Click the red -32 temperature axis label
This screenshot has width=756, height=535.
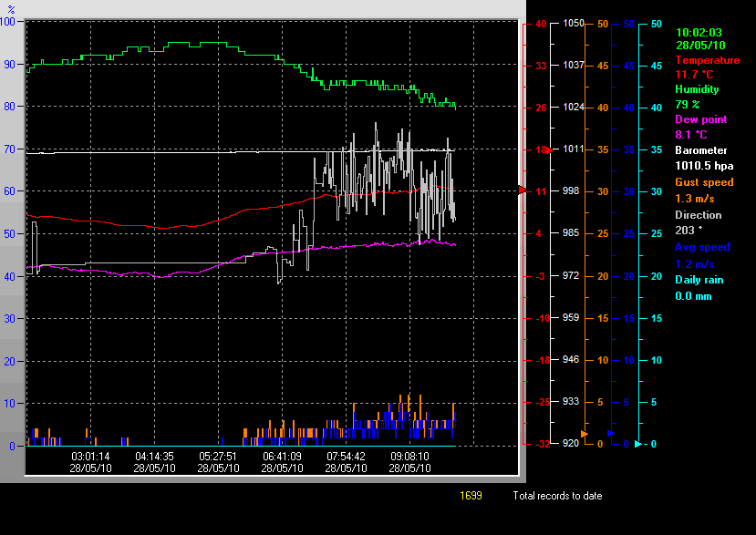click(x=543, y=444)
